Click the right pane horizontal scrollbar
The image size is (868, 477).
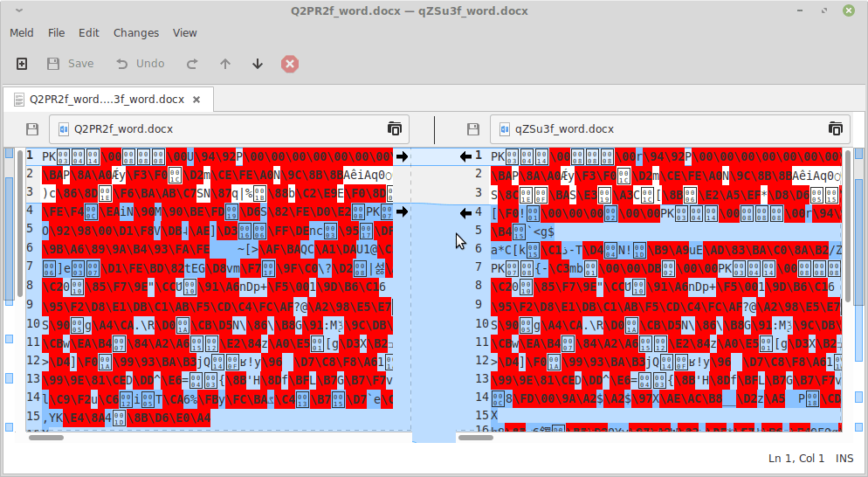[x=476, y=438]
